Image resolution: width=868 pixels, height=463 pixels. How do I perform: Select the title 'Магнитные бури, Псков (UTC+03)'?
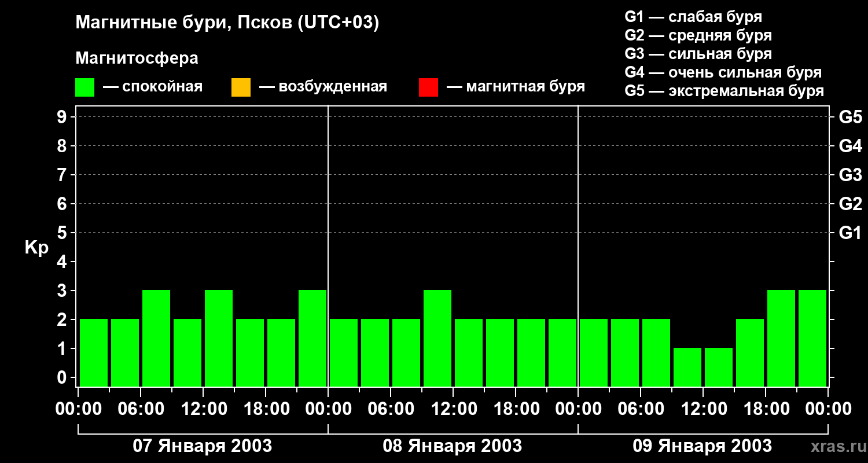coord(227,23)
